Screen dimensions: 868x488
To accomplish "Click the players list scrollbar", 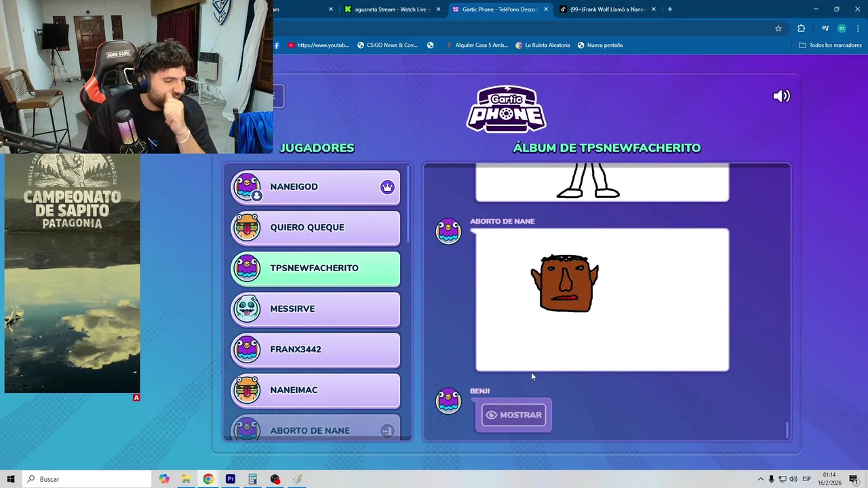I will tap(409, 205).
